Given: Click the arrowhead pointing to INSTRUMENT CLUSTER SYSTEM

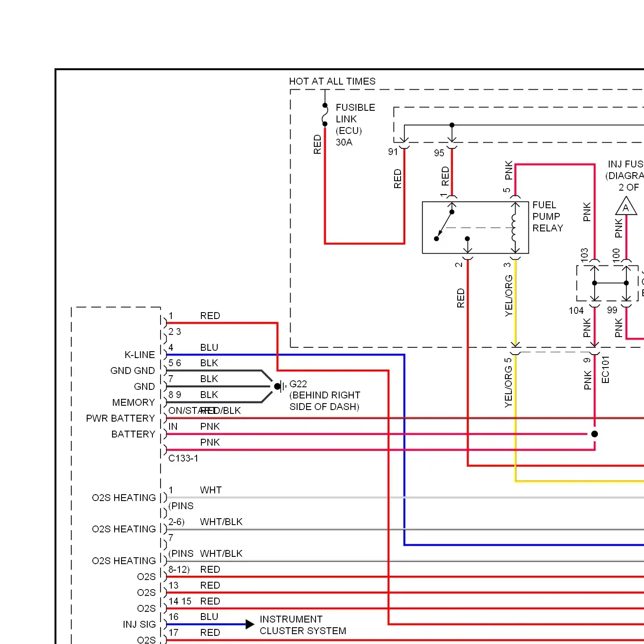Looking at the screenshot, I should click(x=250, y=624).
